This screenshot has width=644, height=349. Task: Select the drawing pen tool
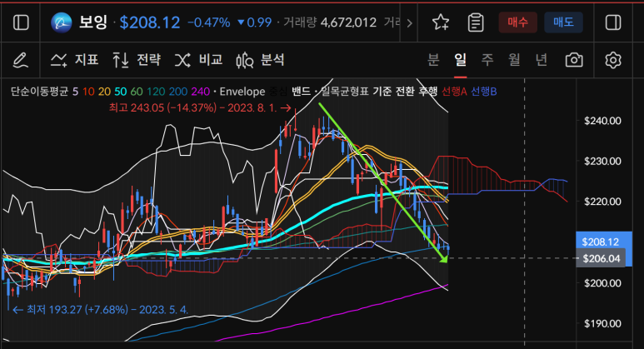(20, 60)
